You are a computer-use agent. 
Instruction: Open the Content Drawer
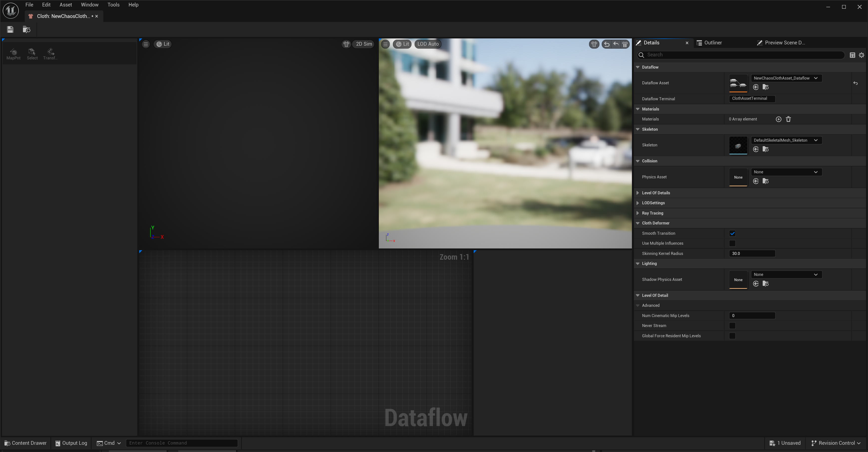point(26,443)
